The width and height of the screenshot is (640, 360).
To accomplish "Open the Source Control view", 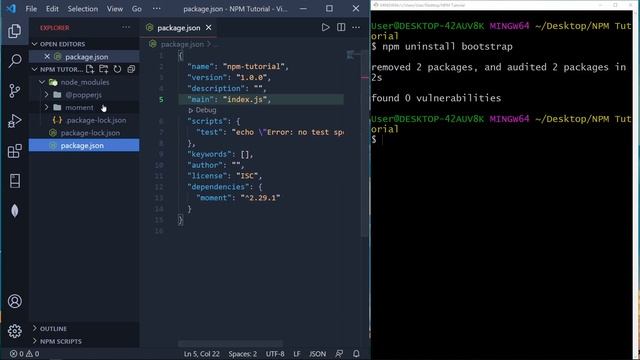I will pyautogui.click(x=15, y=91).
